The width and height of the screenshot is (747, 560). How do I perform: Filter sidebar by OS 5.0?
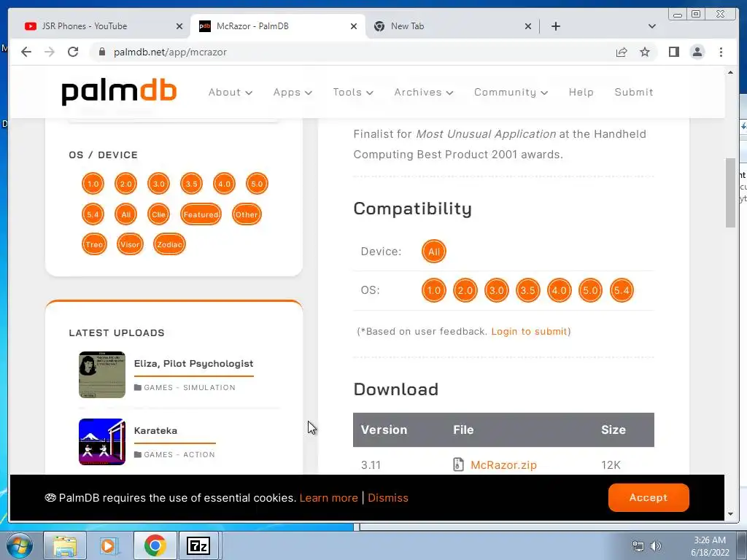pyautogui.click(x=258, y=184)
